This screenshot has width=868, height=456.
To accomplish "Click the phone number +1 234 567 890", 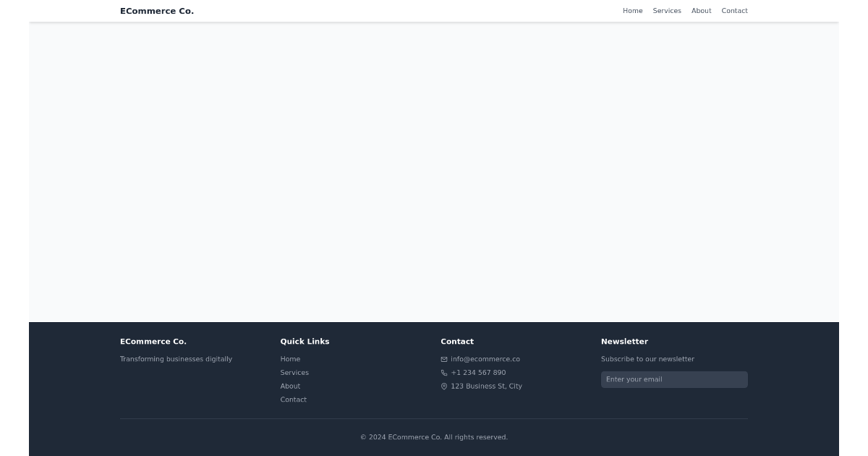I will [x=478, y=373].
